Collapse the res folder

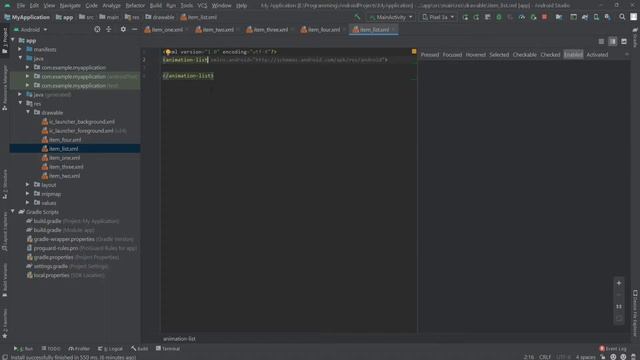[x=20, y=103]
